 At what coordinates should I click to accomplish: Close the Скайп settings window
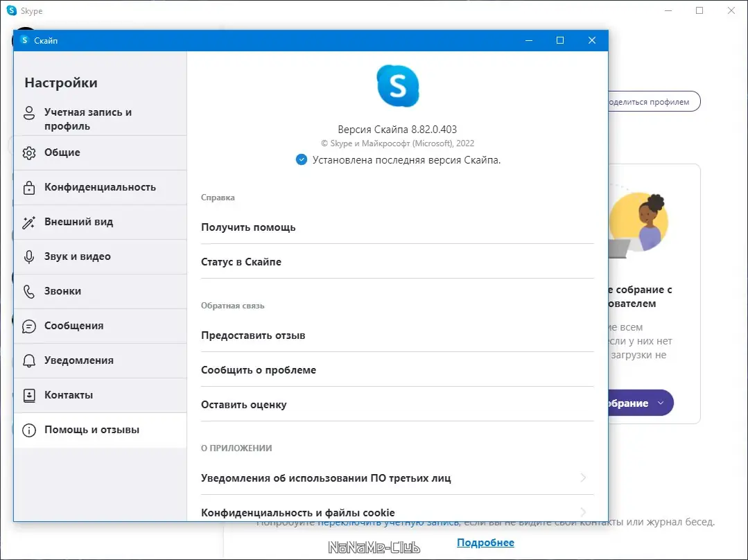coord(591,41)
